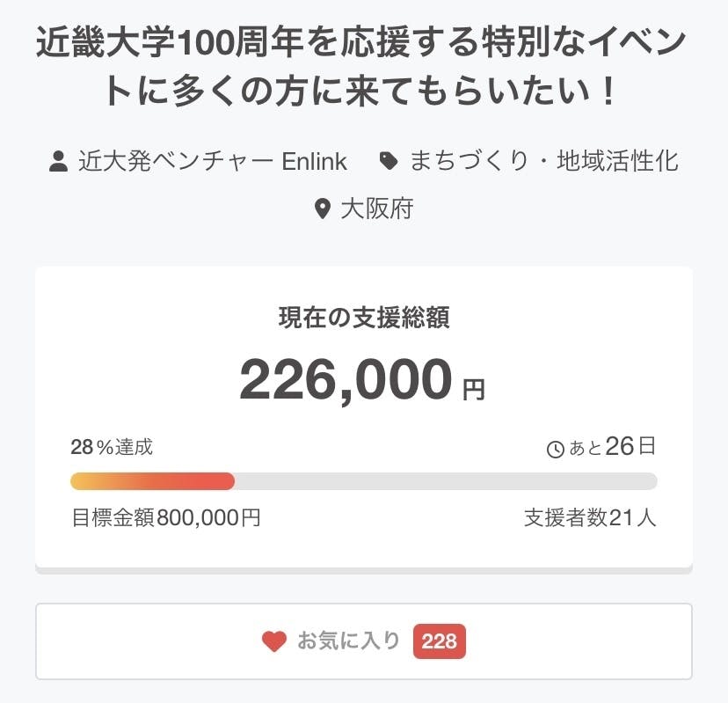
Task: Click the 円 currency symbol beside the total
Action: (474, 389)
